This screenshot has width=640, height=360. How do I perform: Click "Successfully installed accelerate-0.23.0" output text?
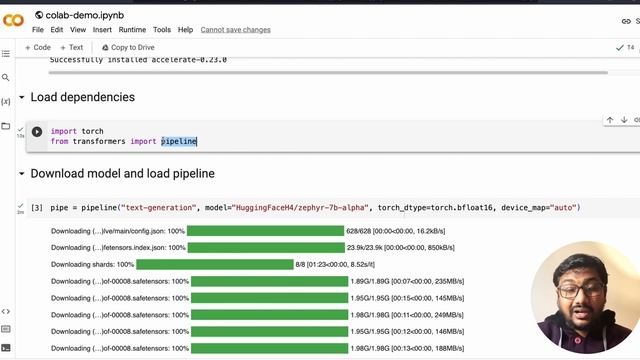(x=138, y=60)
